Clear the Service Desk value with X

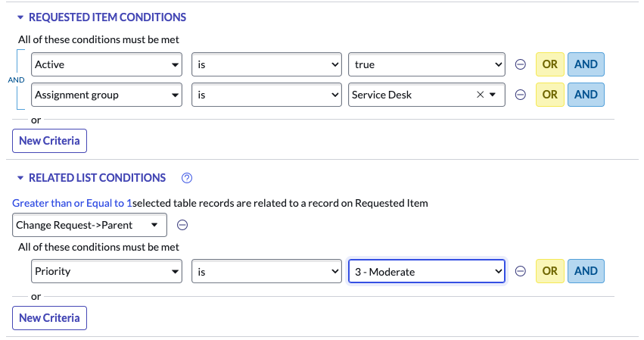coord(480,95)
